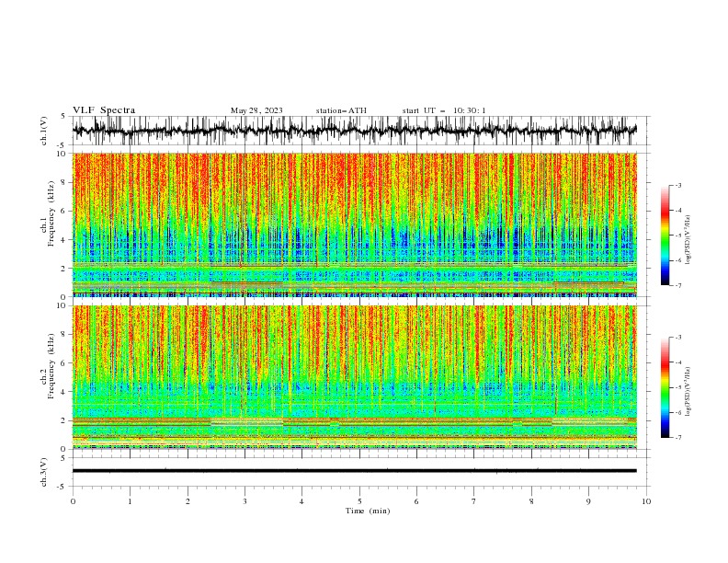The image size is (728, 563).
Task: Click the time axis tick label "4"
Action: coord(301,501)
